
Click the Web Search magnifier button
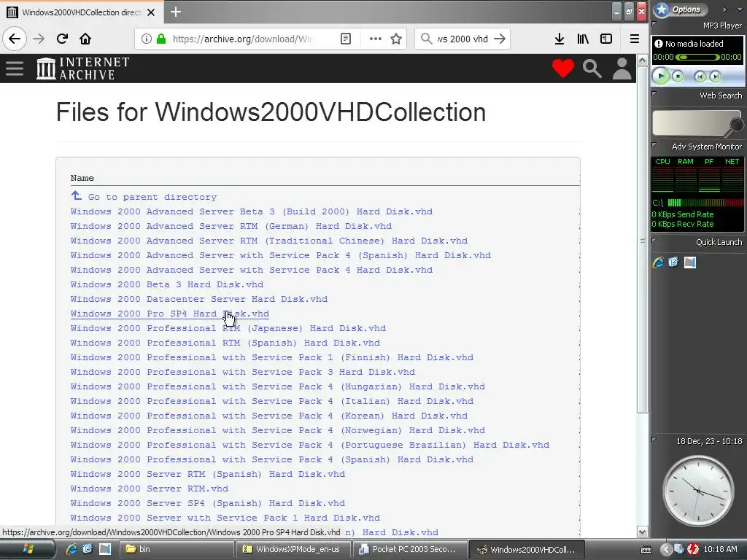coord(735,125)
